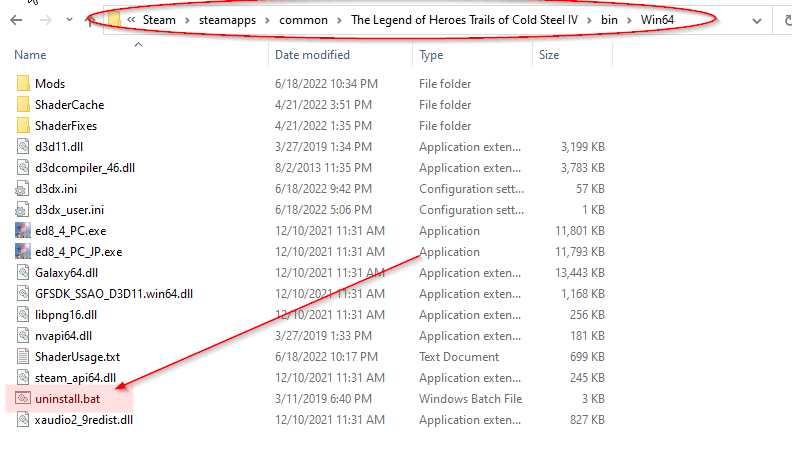Select the libpng16.dll file icon
This screenshot has width=792, height=449.
click(23, 315)
